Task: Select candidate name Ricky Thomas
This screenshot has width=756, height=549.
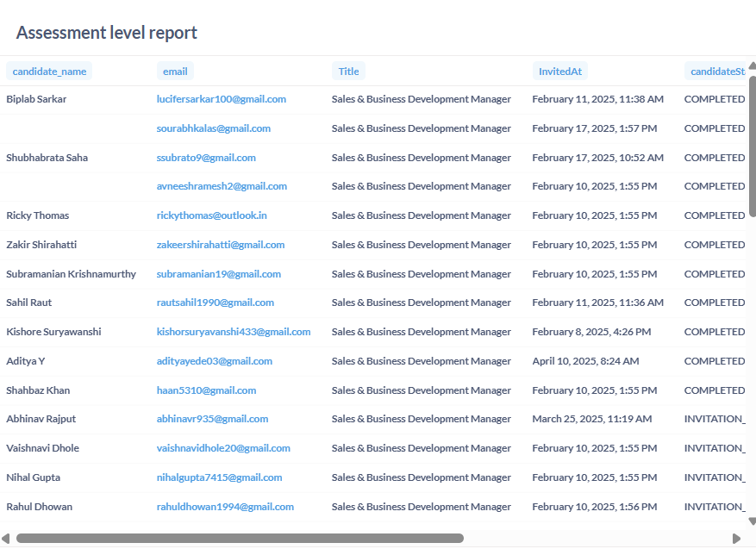Action: pos(38,216)
